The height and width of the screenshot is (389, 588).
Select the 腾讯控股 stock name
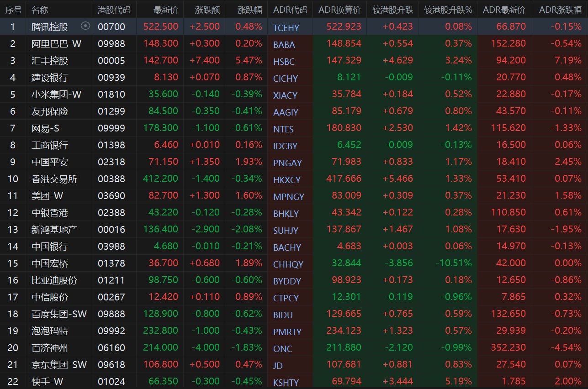50,27
